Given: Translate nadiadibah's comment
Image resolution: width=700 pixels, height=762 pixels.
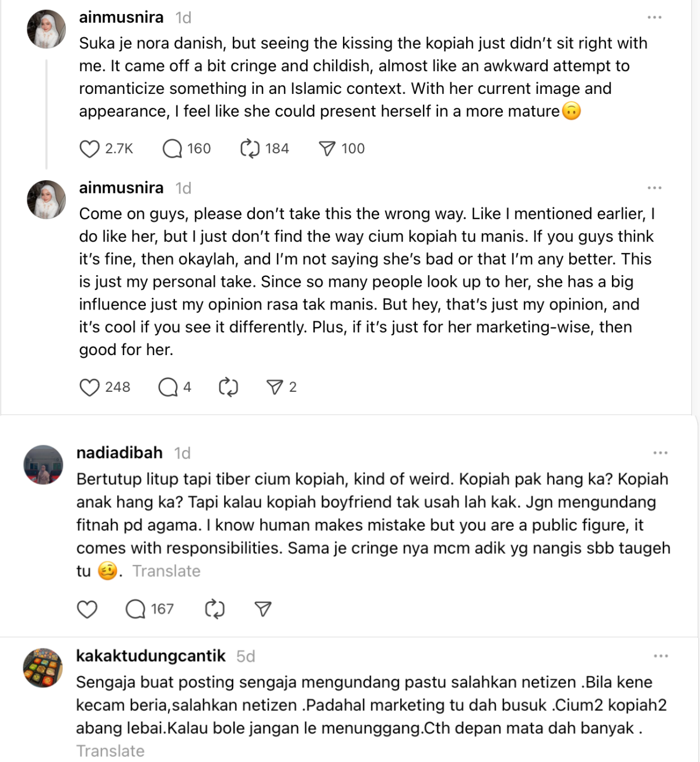Looking at the screenshot, I should 166,571.
